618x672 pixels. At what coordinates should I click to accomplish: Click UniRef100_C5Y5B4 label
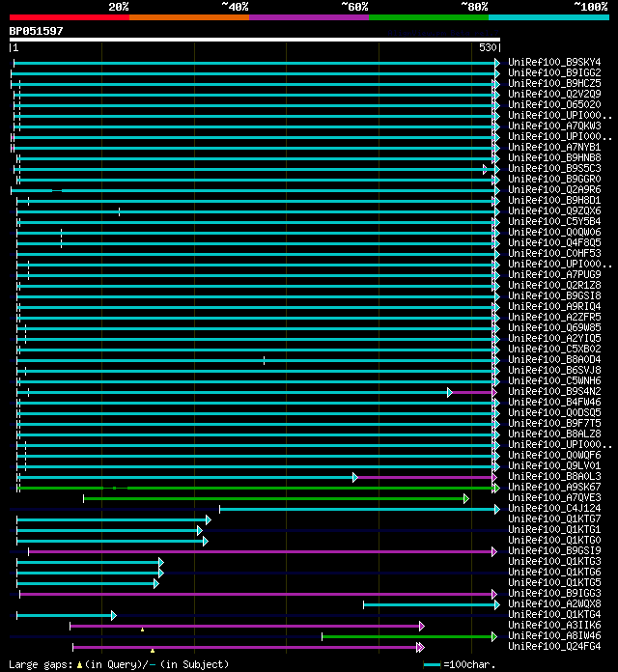pyautogui.click(x=554, y=221)
